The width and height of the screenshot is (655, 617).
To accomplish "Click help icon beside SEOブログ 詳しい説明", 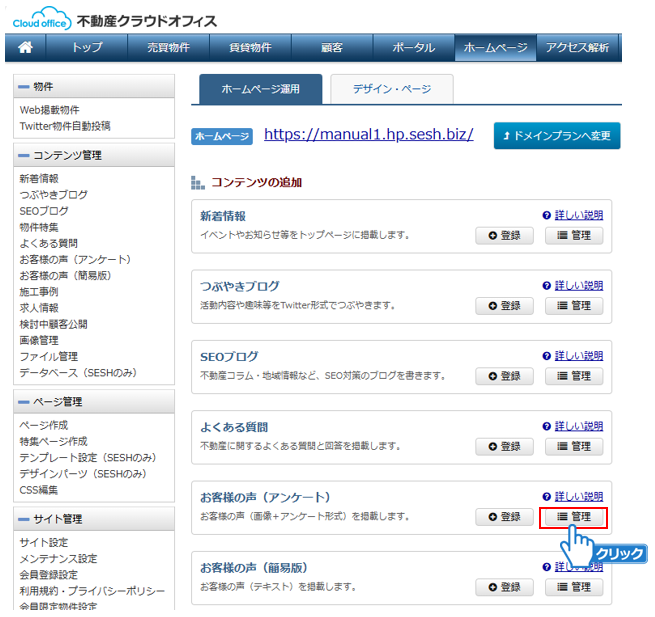I will (546, 355).
